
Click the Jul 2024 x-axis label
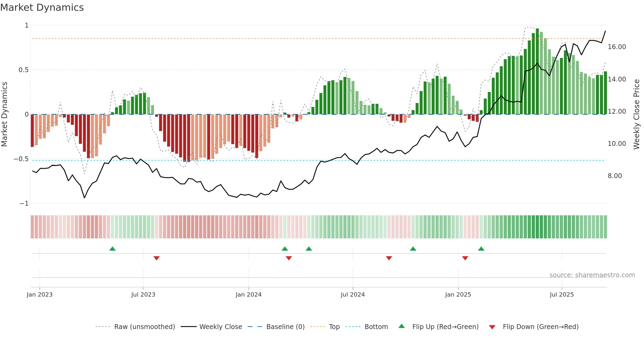353,294
